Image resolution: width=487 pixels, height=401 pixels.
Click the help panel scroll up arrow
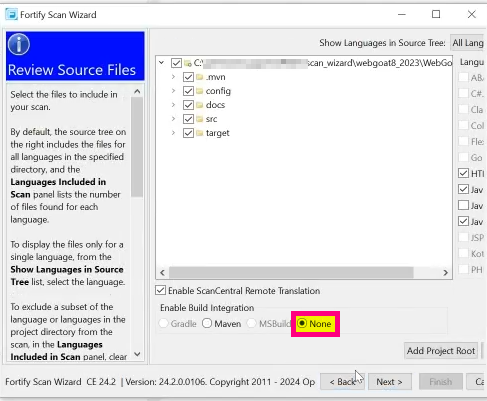pyautogui.click(x=137, y=91)
